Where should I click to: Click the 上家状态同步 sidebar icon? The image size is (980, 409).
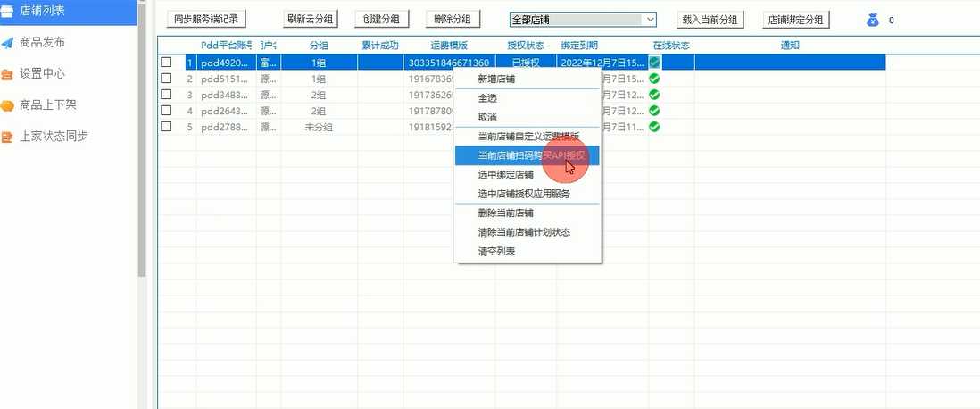click(x=7, y=137)
